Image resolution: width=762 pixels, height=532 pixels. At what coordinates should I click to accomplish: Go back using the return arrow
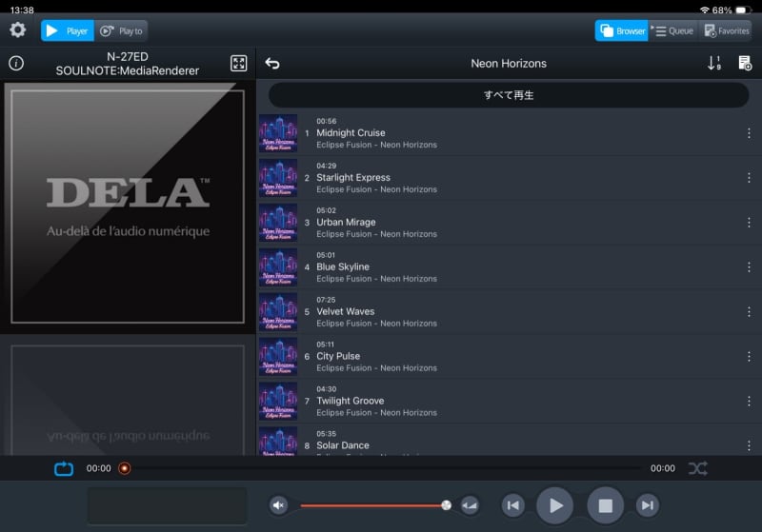[272, 64]
